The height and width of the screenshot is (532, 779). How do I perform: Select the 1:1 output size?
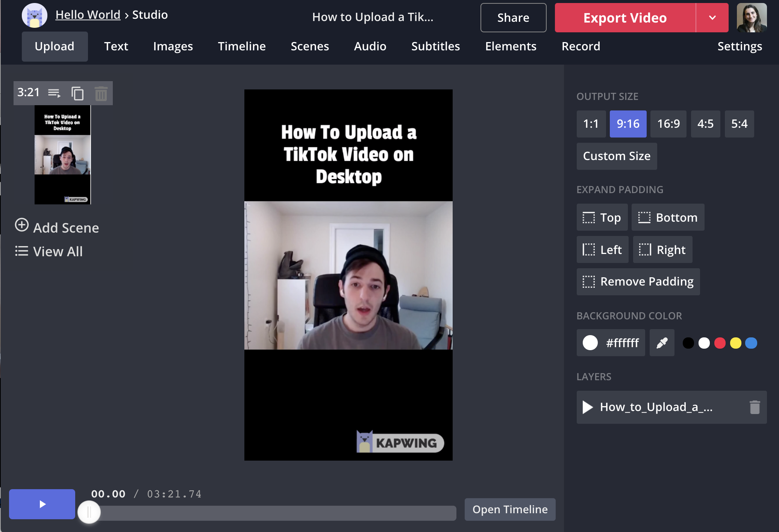click(591, 124)
